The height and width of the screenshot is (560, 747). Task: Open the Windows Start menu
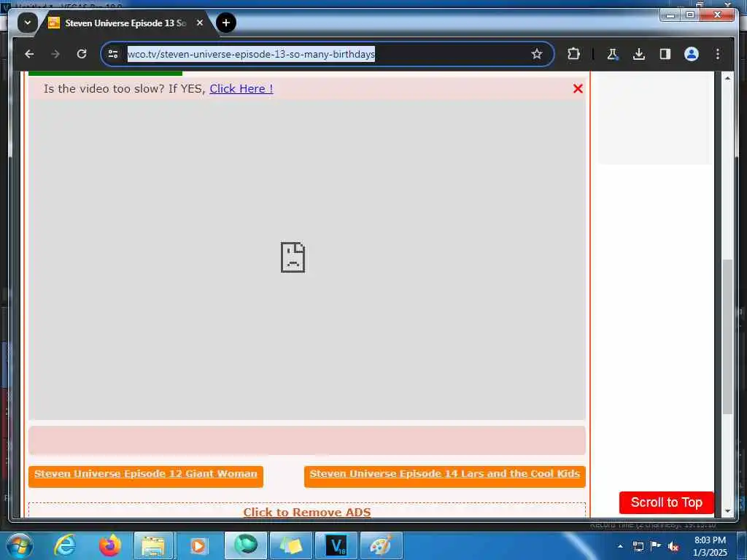click(x=20, y=545)
